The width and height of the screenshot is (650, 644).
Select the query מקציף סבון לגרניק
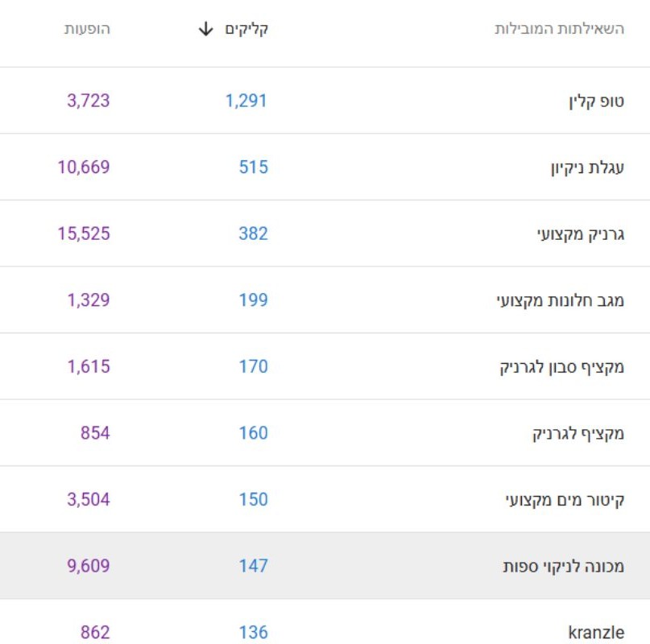562,367
